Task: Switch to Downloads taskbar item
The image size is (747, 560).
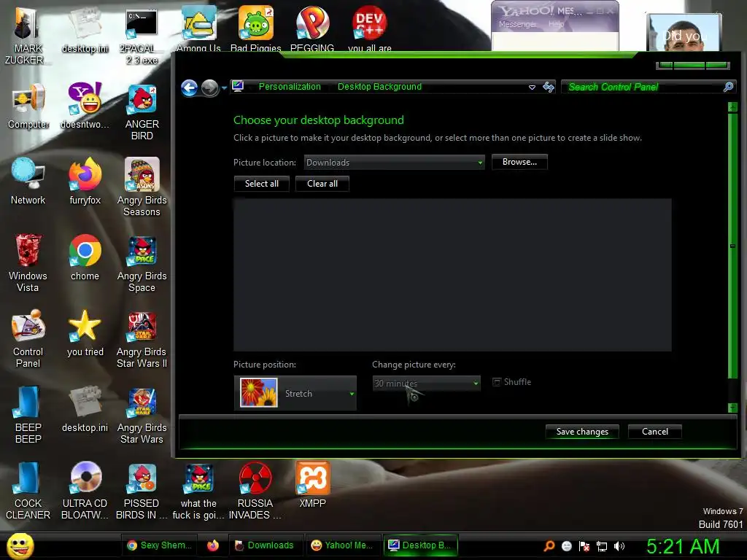Action: [x=265, y=545]
